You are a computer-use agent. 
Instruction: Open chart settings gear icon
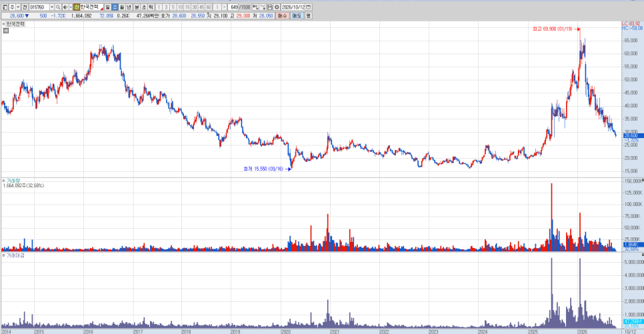click(277, 7)
